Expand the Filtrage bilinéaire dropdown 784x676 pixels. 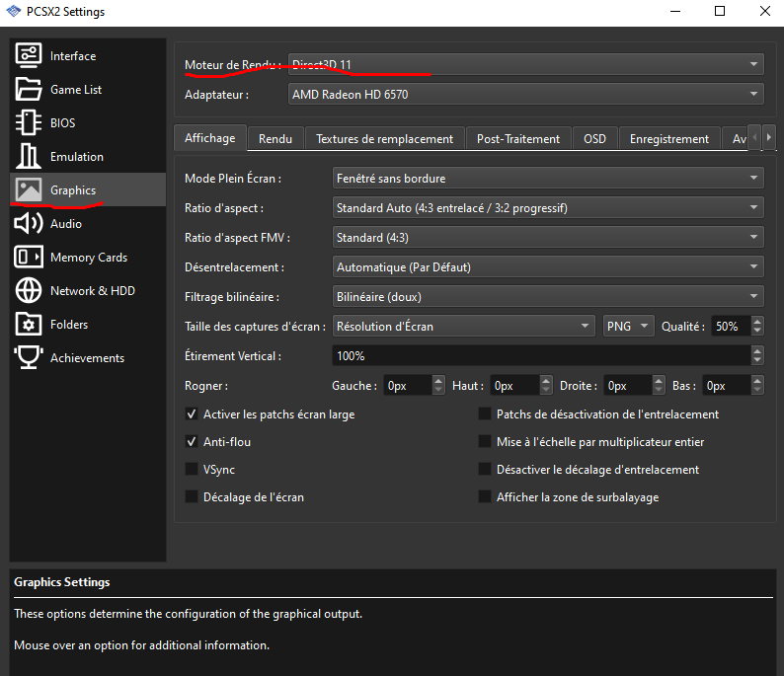click(548, 297)
